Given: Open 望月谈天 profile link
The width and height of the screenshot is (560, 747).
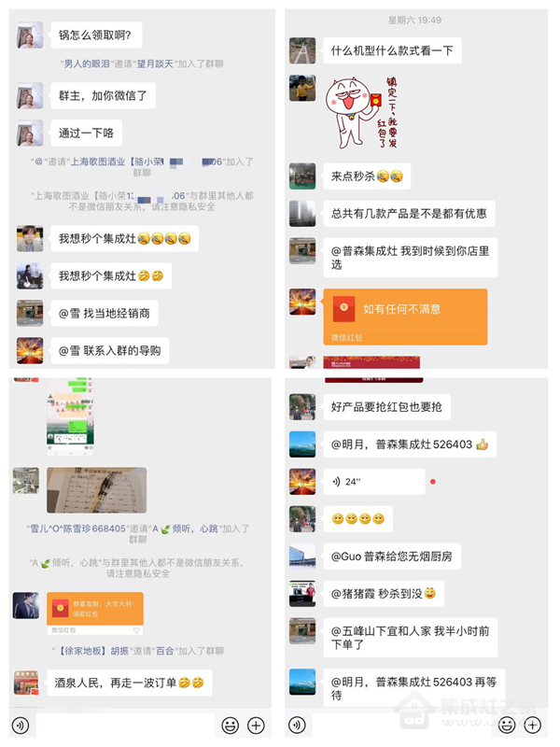Looking at the screenshot, I should [155, 63].
